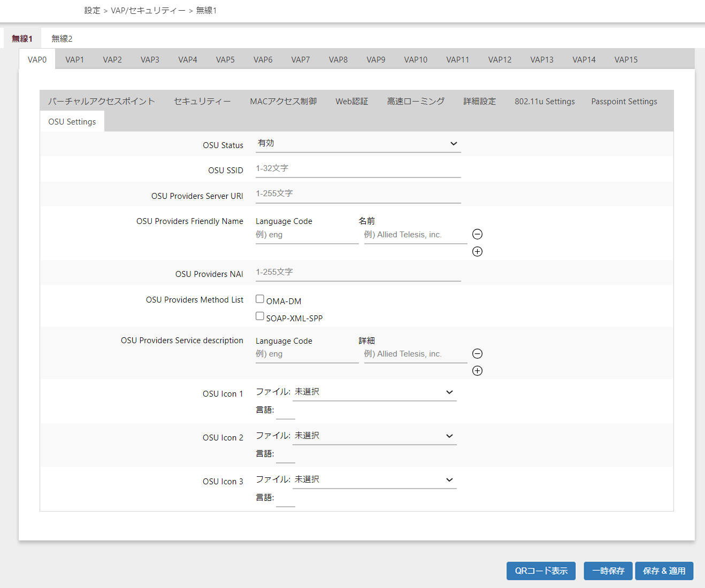Open the Passpoint Settings tab
The height and width of the screenshot is (588, 705).
624,102
